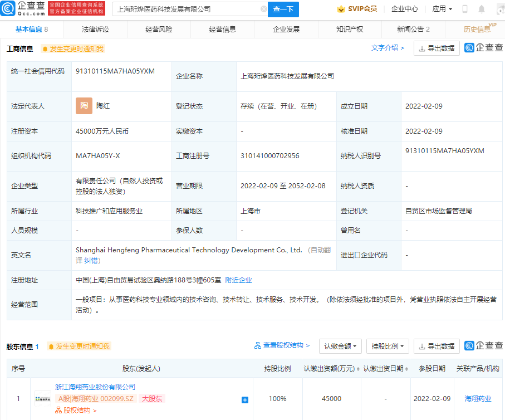This screenshot has height=420, width=505.
Task: Click the SVIP会员 crown icon
Action: (340, 9)
